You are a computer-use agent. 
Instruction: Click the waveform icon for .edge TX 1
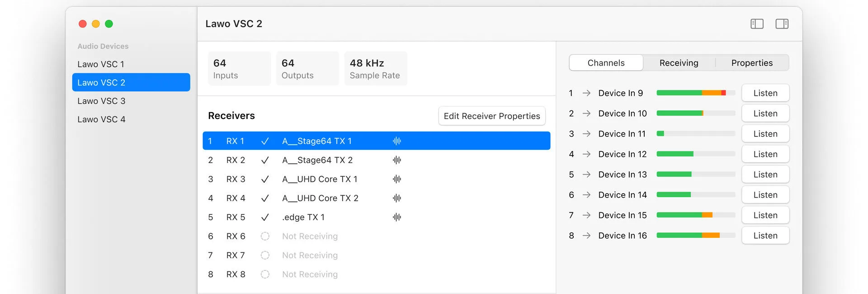click(397, 217)
